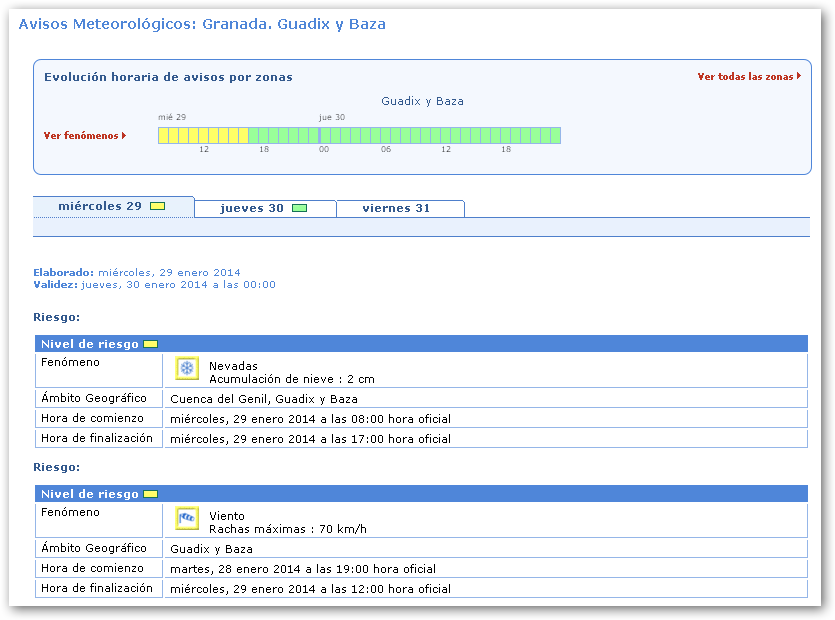Click last green cell of the hourly timeline
Image resolution: width=835 pixels, height=620 pixels.
click(x=555, y=135)
